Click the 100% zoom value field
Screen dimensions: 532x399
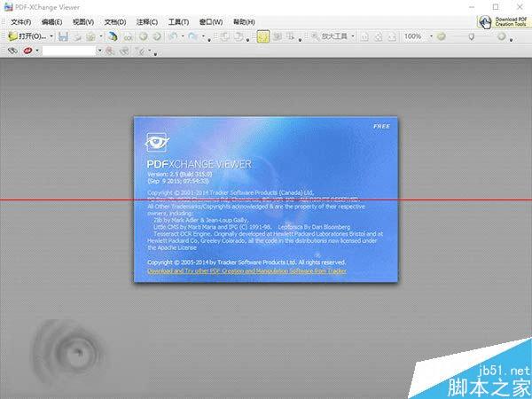coord(413,36)
